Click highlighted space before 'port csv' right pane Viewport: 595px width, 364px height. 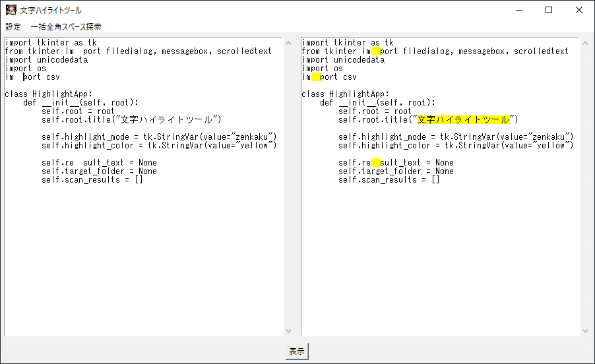click(316, 77)
